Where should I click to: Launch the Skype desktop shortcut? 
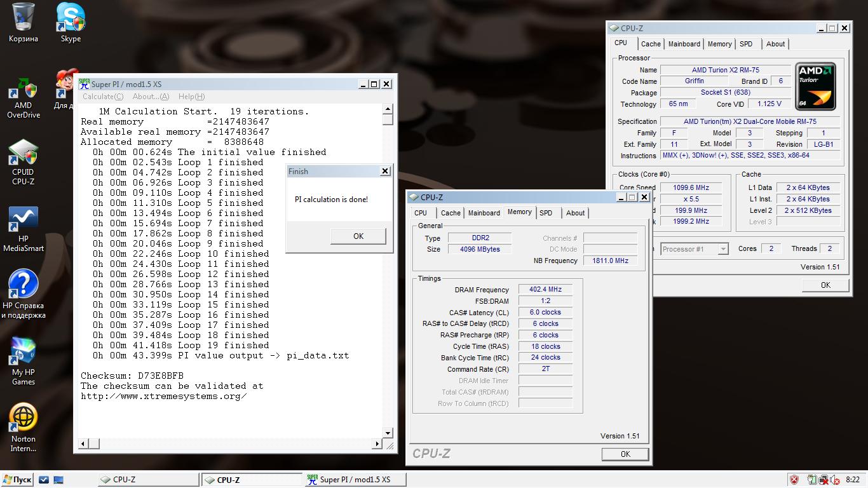tap(71, 22)
